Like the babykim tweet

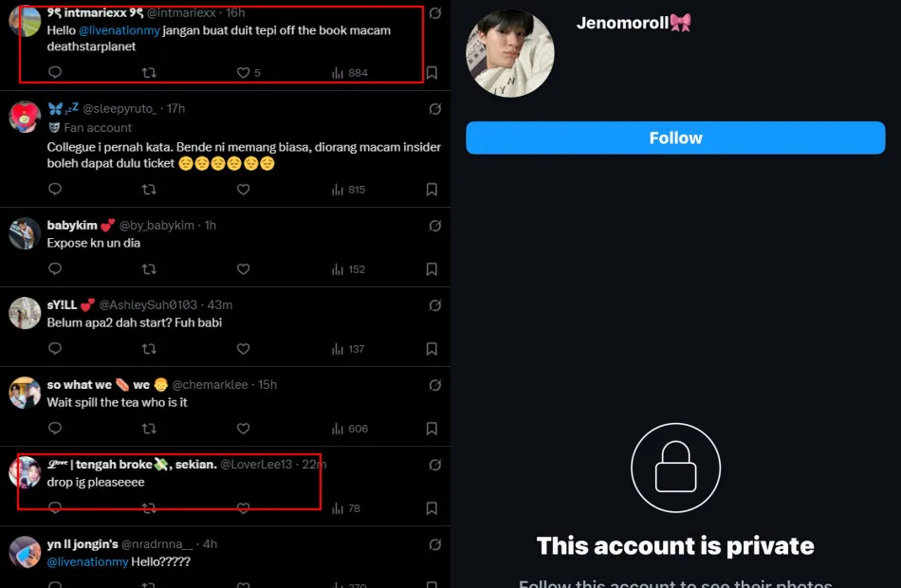click(x=243, y=269)
